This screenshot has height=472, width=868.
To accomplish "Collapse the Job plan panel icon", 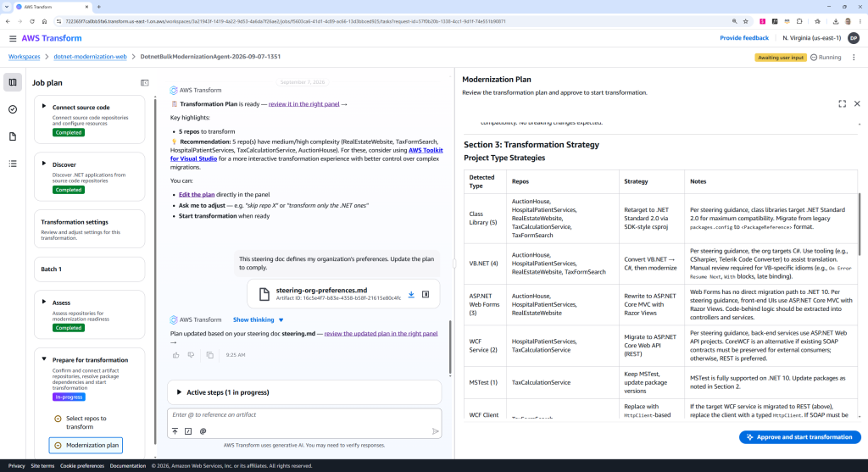I will pyautogui.click(x=144, y=83).
